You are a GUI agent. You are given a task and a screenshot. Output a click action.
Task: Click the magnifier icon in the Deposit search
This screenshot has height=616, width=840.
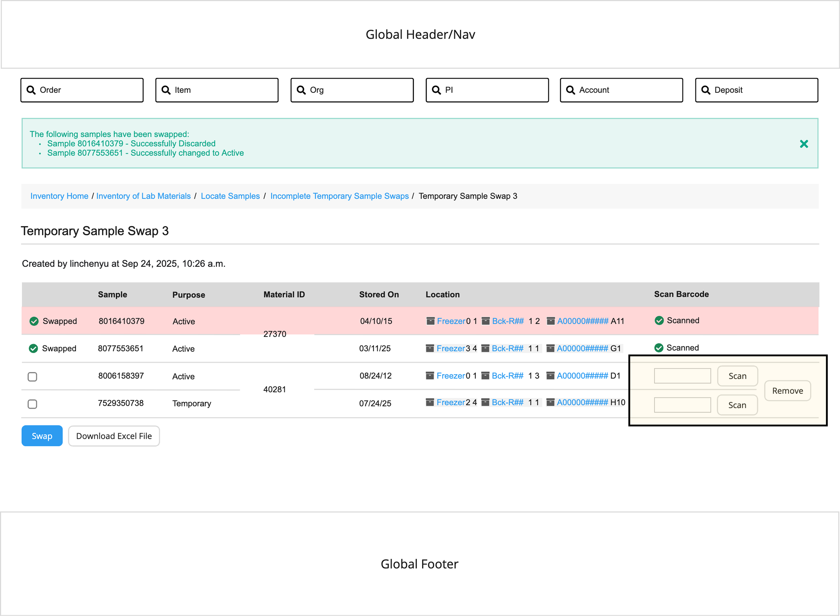pyautogui.click(x=705, y=90)
